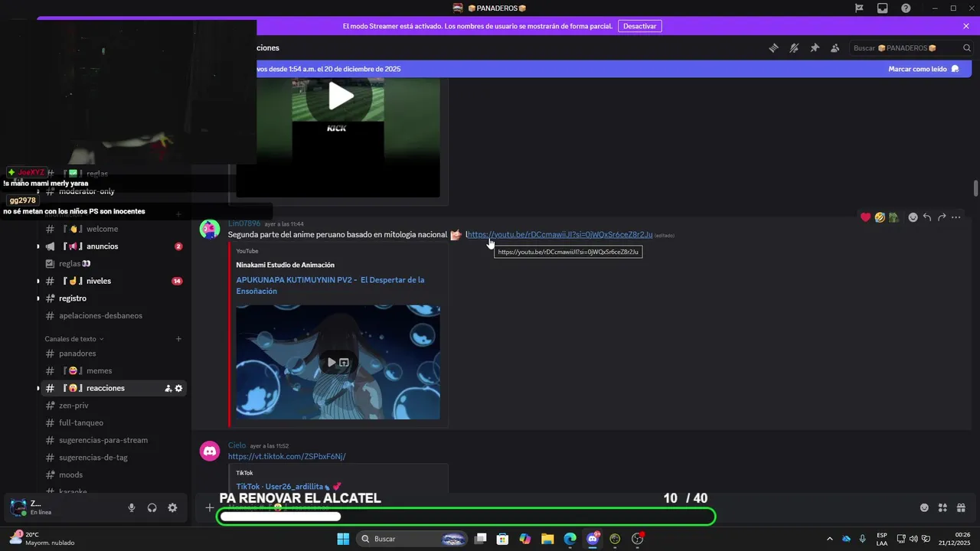Click the laughing emoji quick reaction
Screen dimensions: 980x551
[x=880, y=217]
